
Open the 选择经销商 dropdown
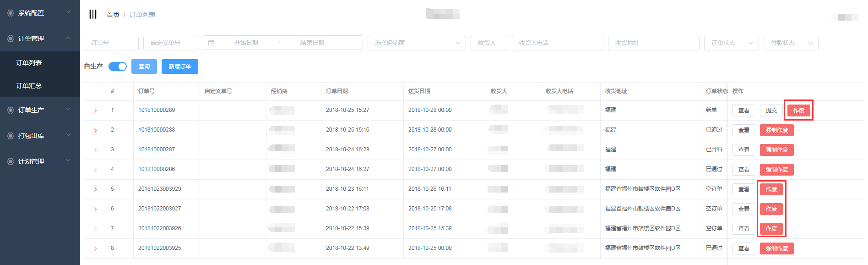pos(416,43)
